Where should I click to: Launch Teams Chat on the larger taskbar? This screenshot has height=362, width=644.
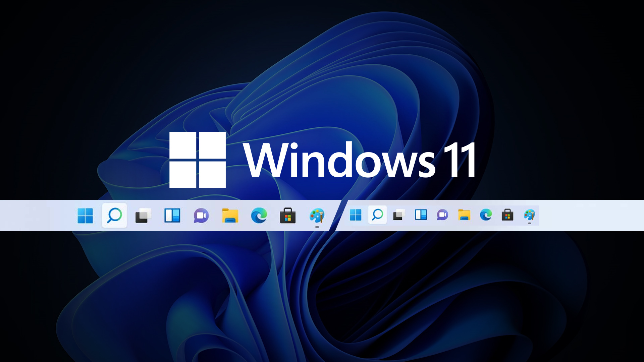point(201,216)
